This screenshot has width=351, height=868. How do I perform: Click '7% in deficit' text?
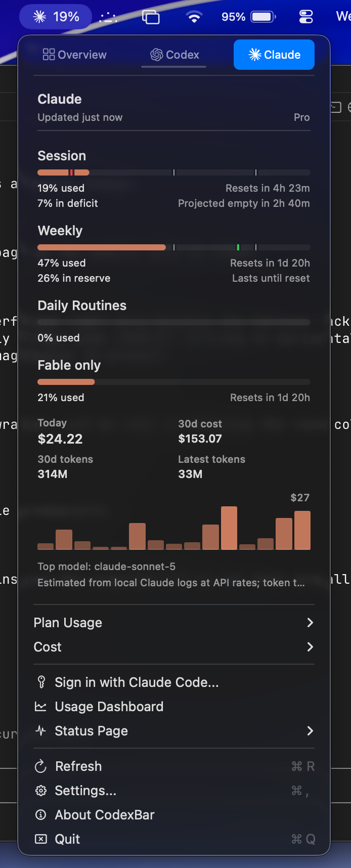point(68,203)
